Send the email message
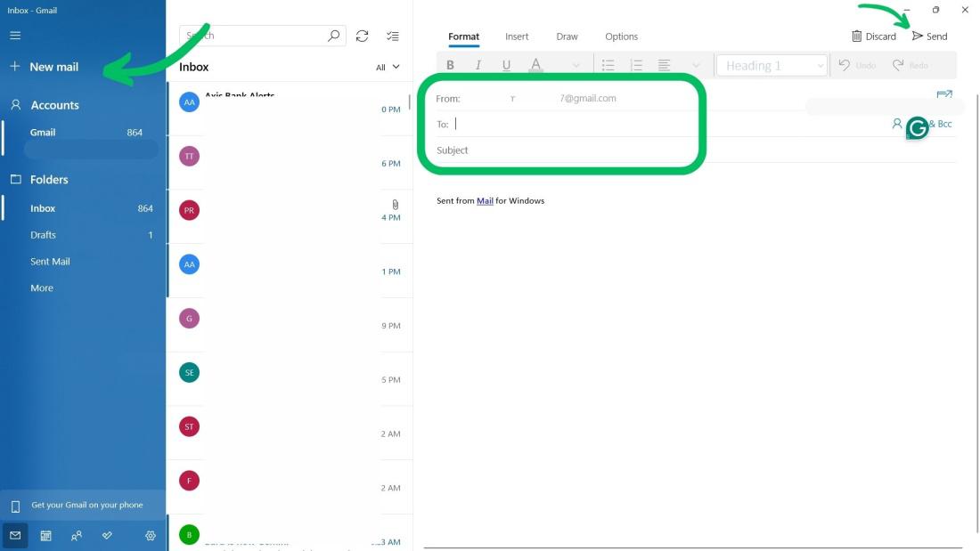Viewport: 980px width, 551px height. [x=930, y=36]
